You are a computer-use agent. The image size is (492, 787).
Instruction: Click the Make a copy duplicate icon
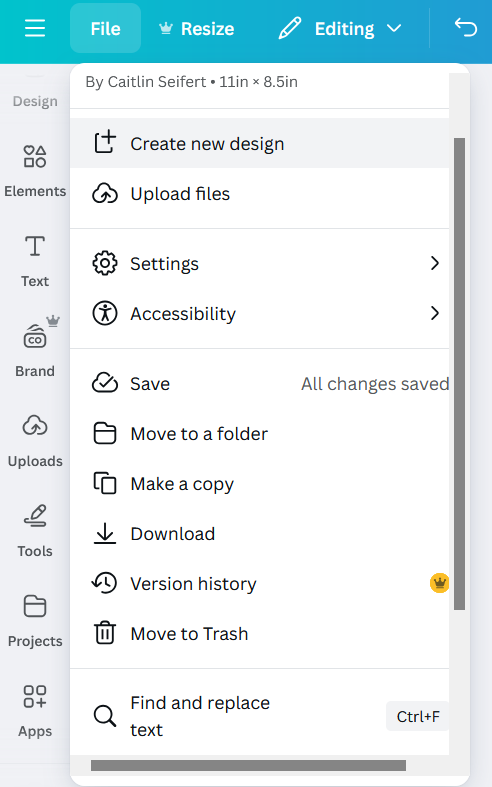[x=105, y=483]
